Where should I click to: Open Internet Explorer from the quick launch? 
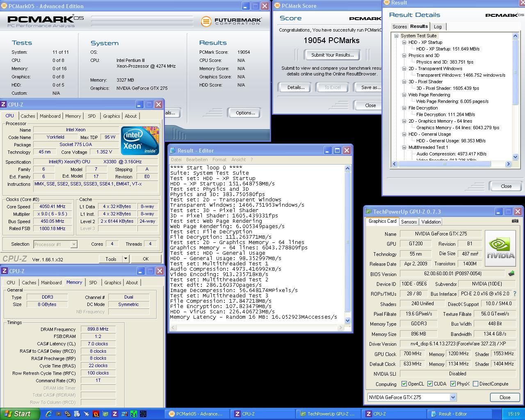point(49,414)
